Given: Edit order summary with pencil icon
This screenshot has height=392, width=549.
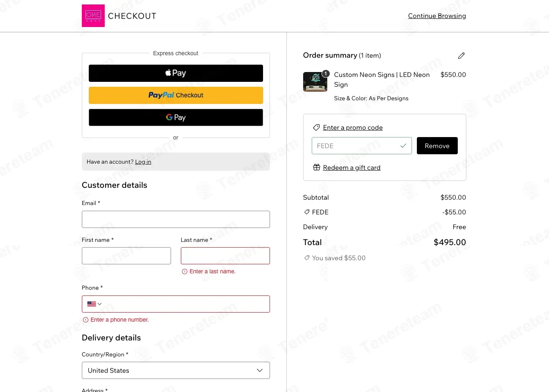Looking at the screenshot, I should pos(461,56).
